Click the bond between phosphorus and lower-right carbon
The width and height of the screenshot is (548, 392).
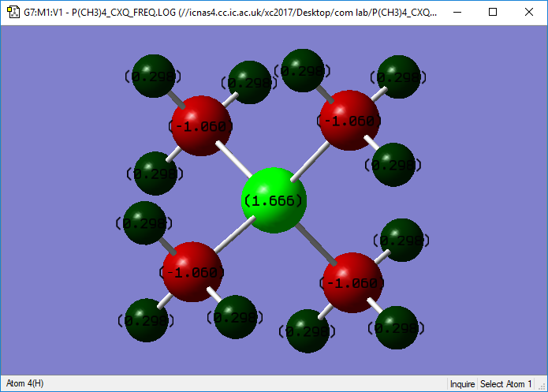(316, 245)
